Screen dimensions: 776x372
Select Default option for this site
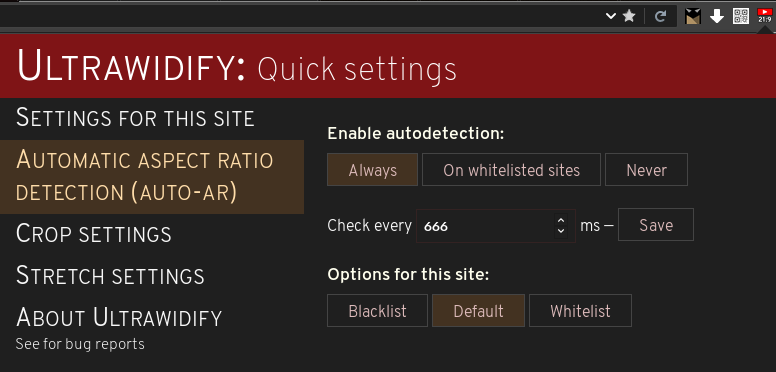(478, 311)
